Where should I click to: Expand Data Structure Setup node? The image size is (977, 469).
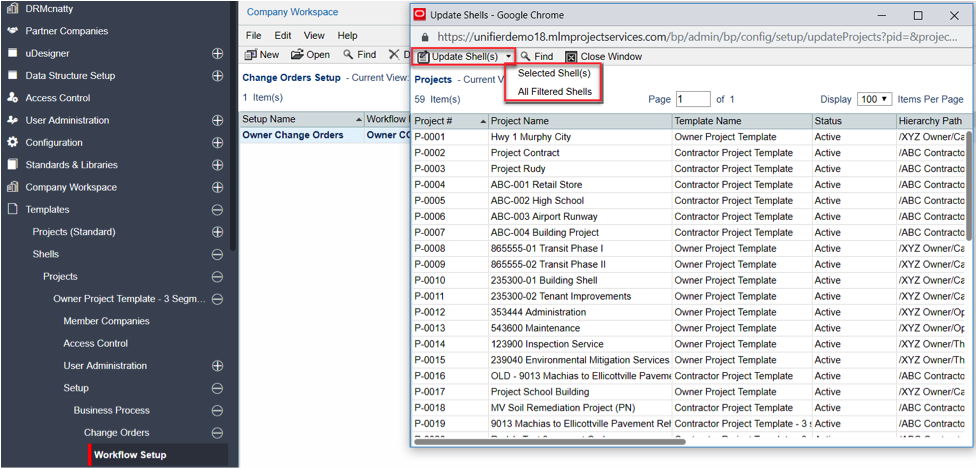click(217, 75)
